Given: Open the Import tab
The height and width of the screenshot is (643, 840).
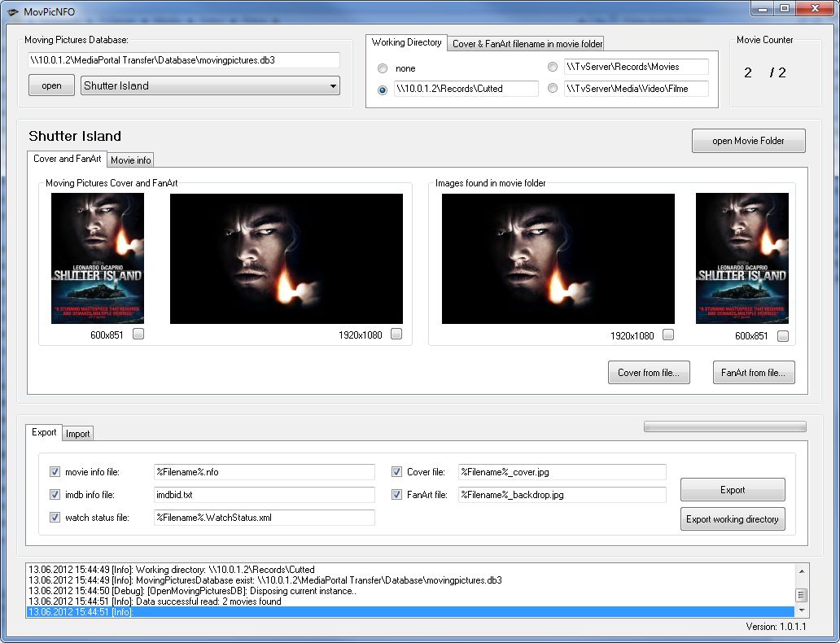Looking at the screenshot, I should coord(78,434).
